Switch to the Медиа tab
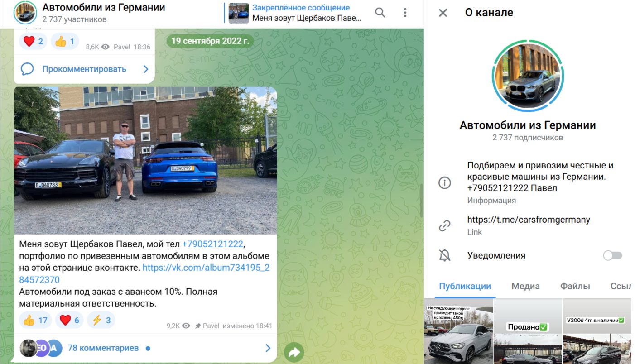This screenshot has width=635, height=364. coord(525,286)
